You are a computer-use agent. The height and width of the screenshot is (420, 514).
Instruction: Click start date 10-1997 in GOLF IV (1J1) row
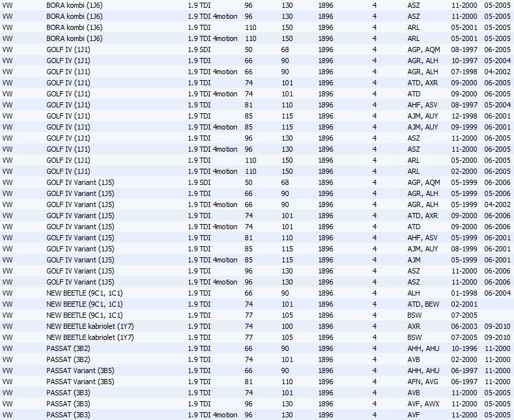pyautogui.click(x=464, y=61)
